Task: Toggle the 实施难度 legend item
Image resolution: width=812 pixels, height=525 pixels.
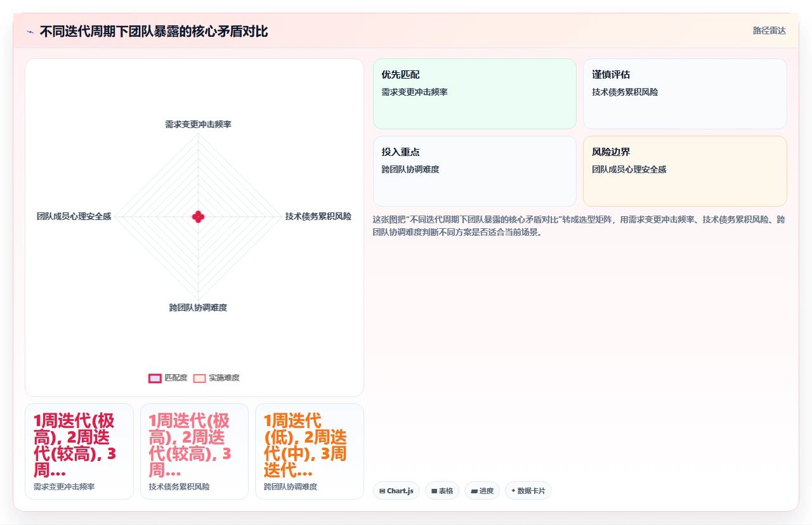Action: tap(216, 378)
